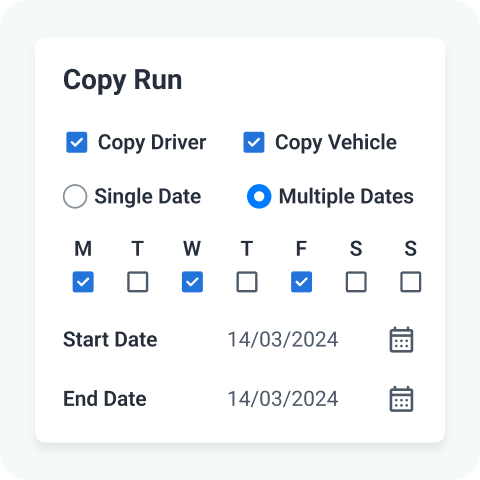This screenshot has height=480, width=480.
Task: Select the Single Date radio button
Action: (75, 196)
